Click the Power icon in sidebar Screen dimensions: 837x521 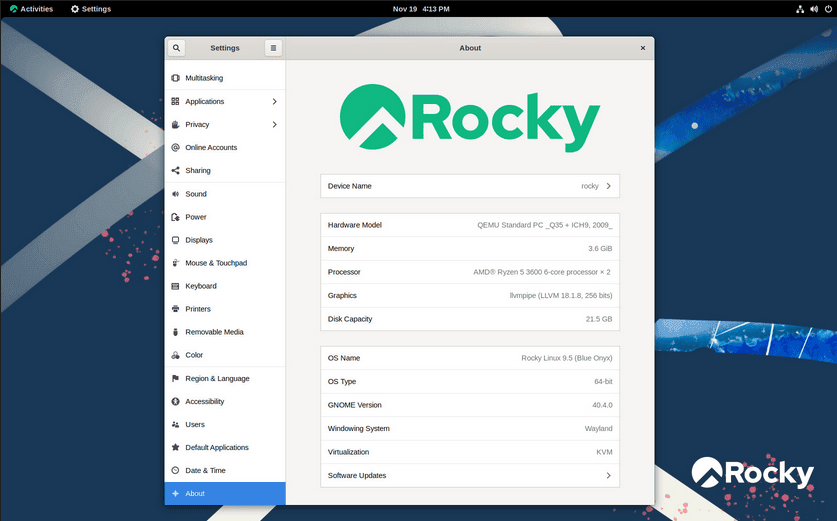coord(175,217)
